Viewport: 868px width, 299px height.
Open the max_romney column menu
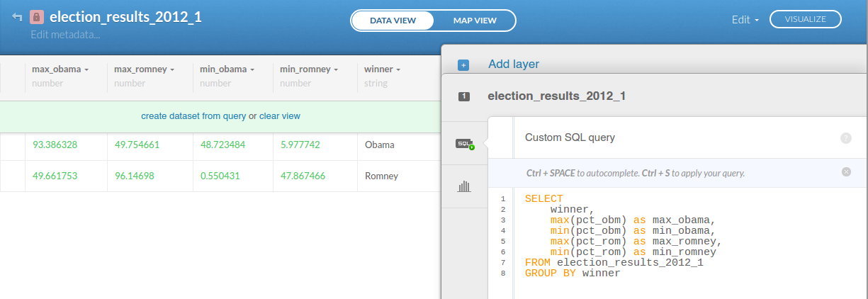pos(172,70)
